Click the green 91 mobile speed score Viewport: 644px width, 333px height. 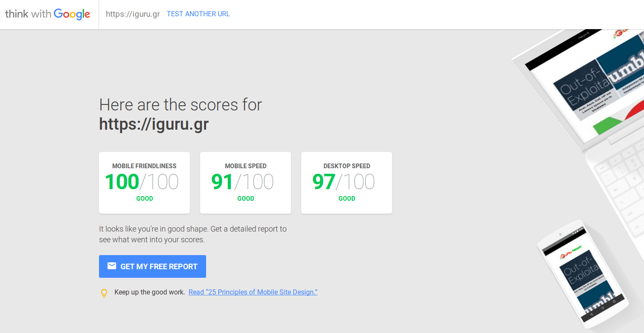[x=222, y=182]
